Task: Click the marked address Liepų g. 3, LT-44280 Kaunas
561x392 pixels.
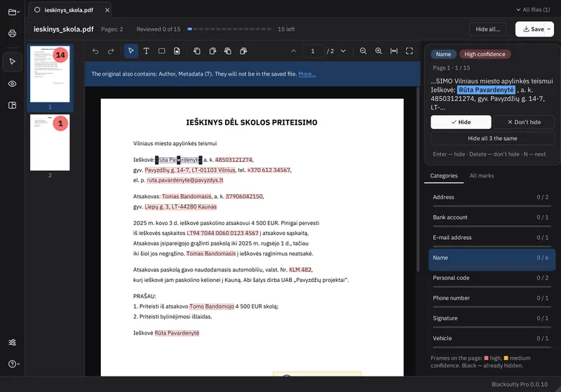Action: 181,207
